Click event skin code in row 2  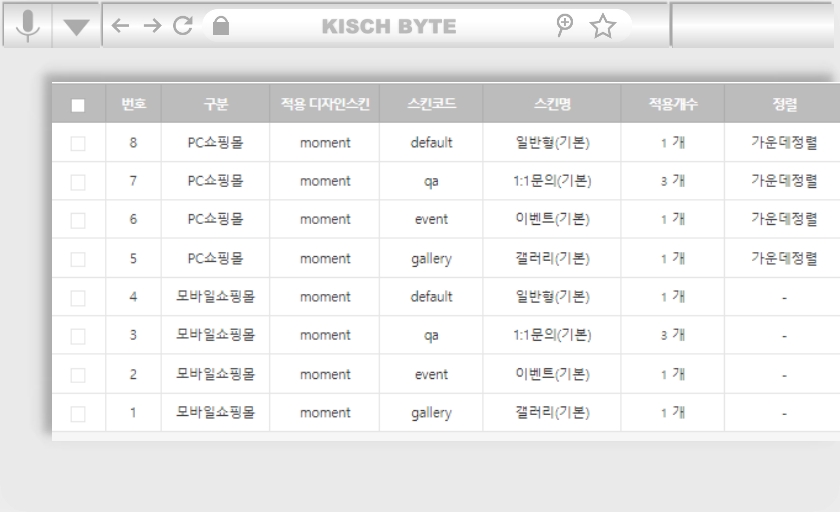[431, 374]
